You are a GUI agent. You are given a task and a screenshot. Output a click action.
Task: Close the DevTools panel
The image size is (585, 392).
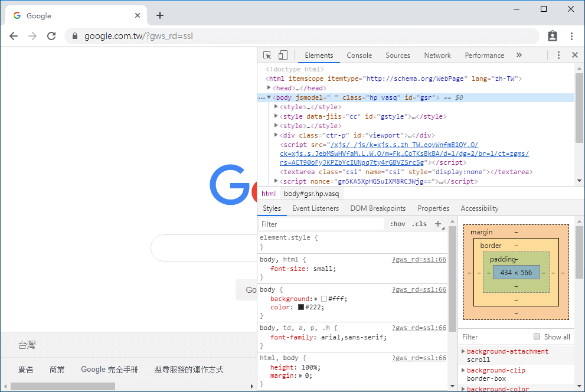(575, 55)
